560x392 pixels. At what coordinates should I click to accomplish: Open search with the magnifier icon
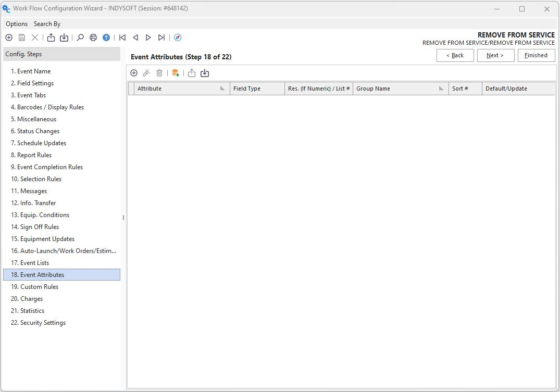80,37
